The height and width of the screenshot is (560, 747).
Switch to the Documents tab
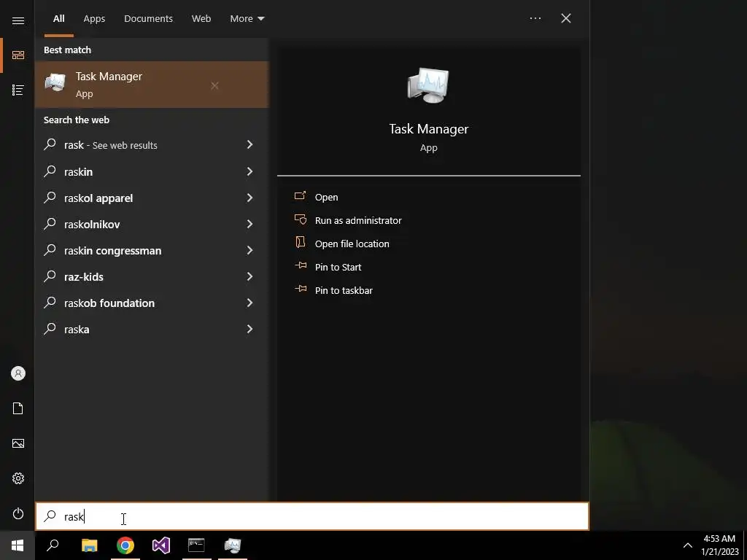(x=148, y=18)
